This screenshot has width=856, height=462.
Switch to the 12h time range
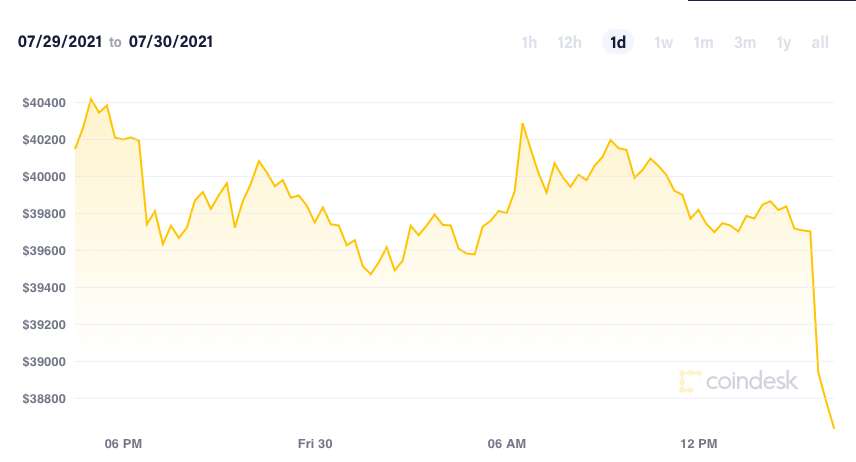(x=570, y=42)
